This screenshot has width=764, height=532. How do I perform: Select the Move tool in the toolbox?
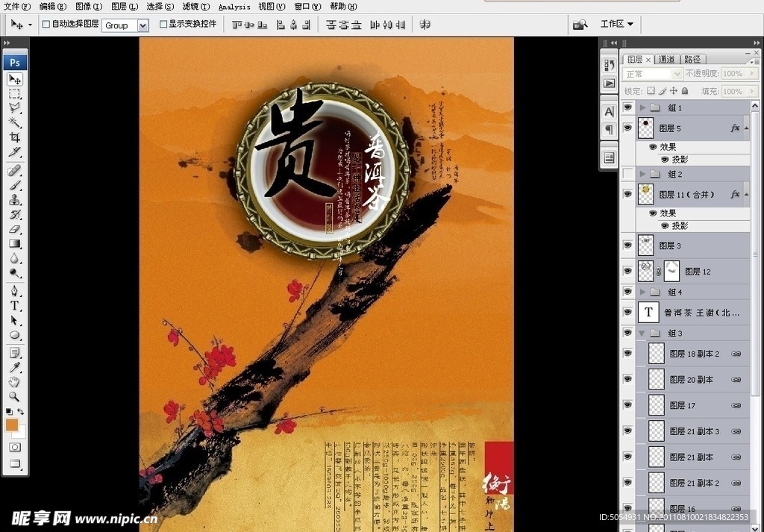(x=14, y=79)
